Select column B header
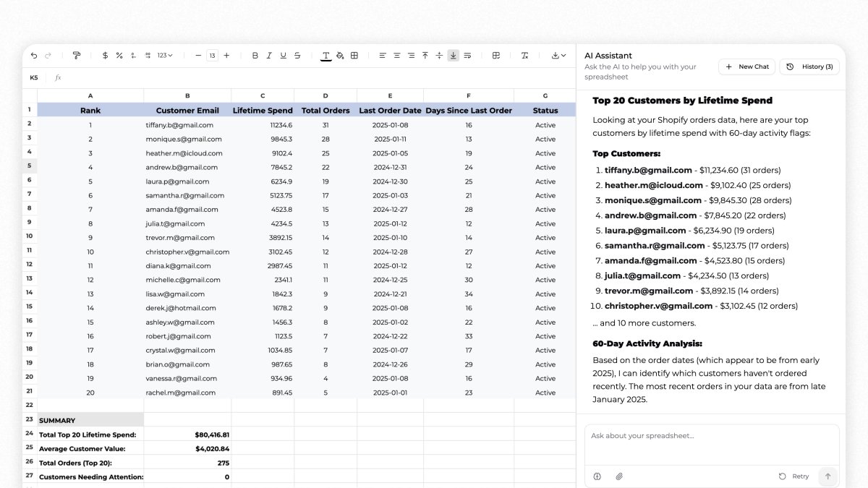This screenshot has width=868, height=488. 187,95
